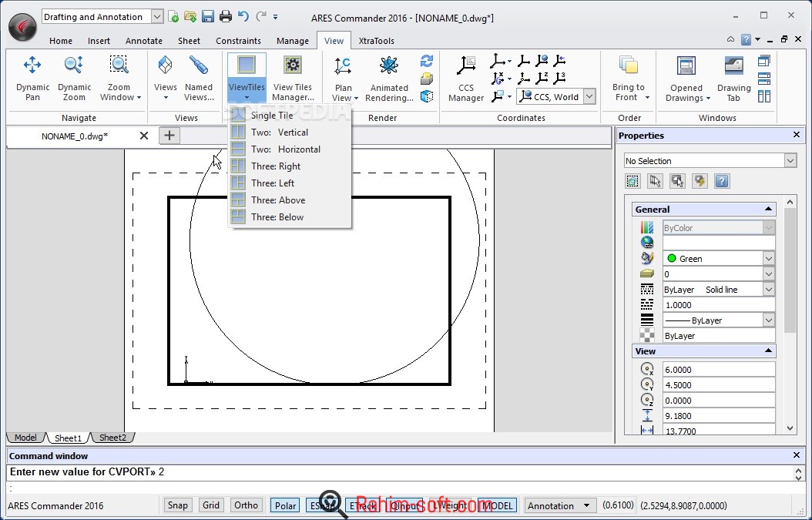
Task: Switch to the Sheet2 tab
Action: click(112, 438)
